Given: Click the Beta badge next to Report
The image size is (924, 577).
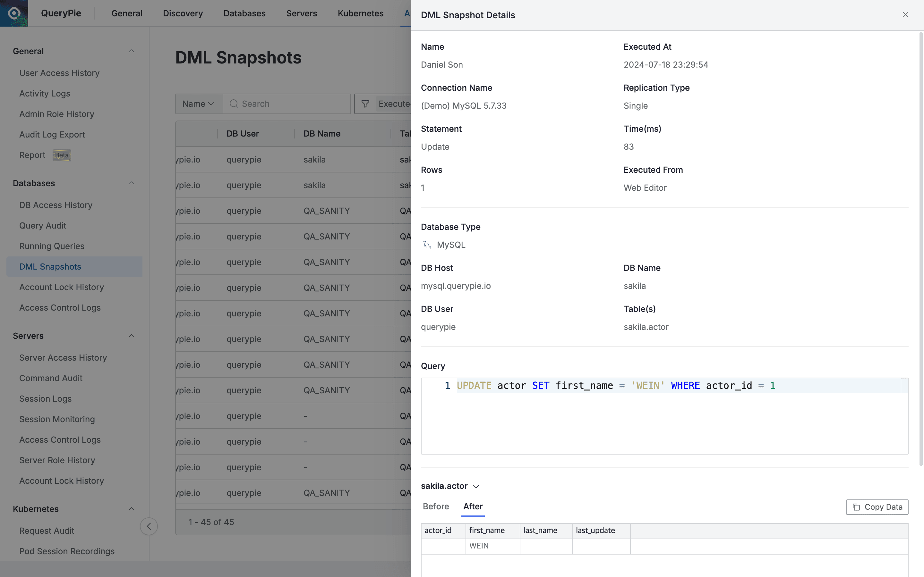Looking at the screenshot, I should (x=62, y=155).
